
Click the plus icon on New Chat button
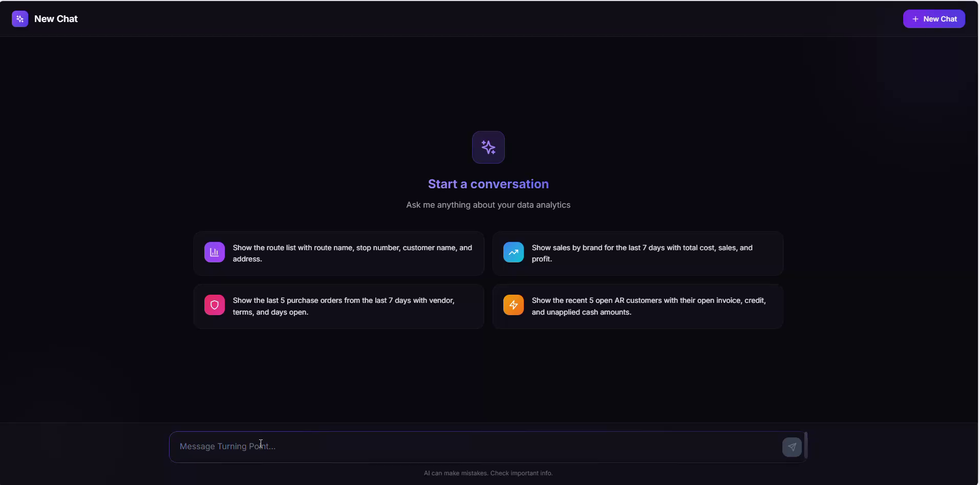click(x=915, y=19)
